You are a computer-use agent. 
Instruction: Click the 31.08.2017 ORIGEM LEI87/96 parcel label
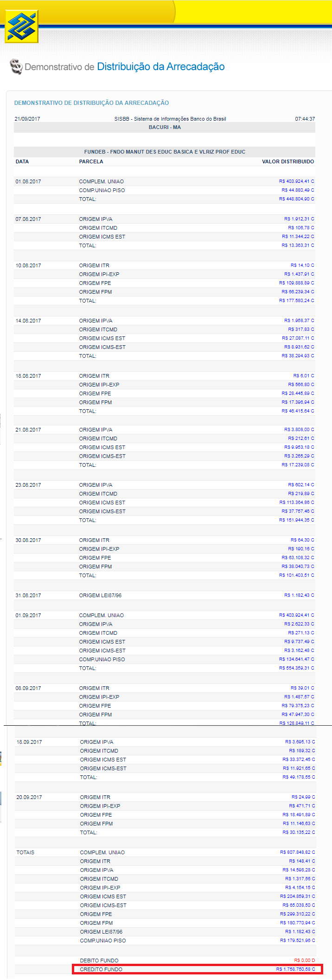(100, 595)
